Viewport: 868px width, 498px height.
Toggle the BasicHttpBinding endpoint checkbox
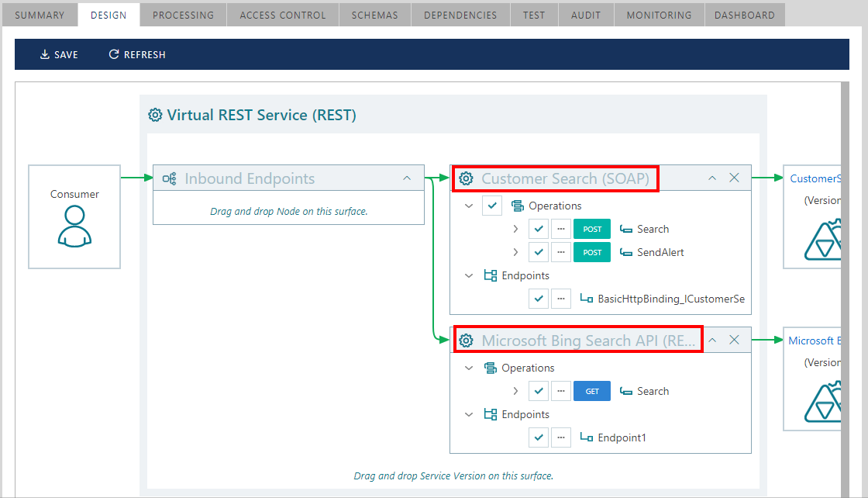[x=539, y=299]
